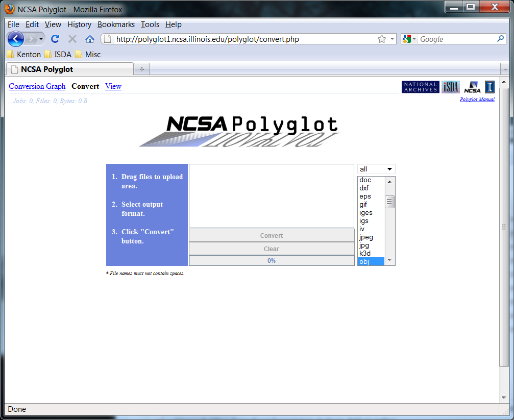Click the stop loading X icon

(72, 39)
